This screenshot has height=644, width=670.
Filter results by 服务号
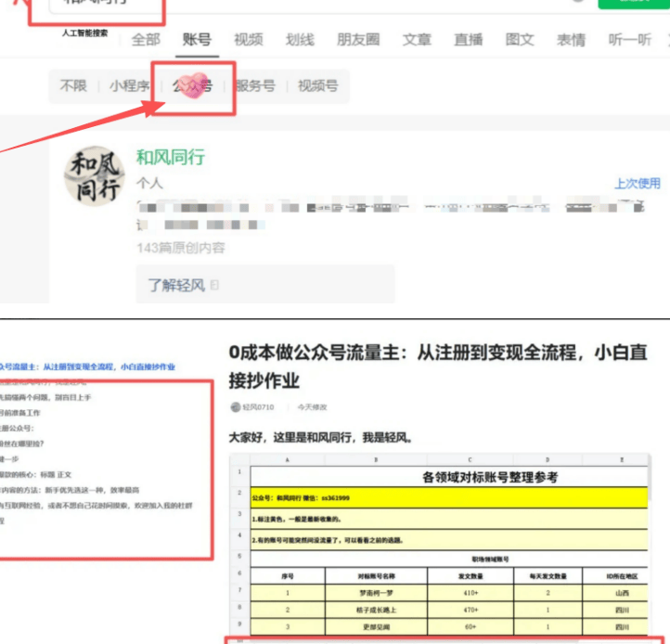click(254, 86)
